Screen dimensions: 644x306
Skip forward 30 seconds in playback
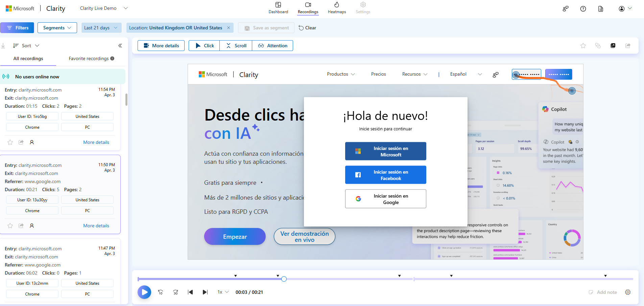(x=175, y=292)
